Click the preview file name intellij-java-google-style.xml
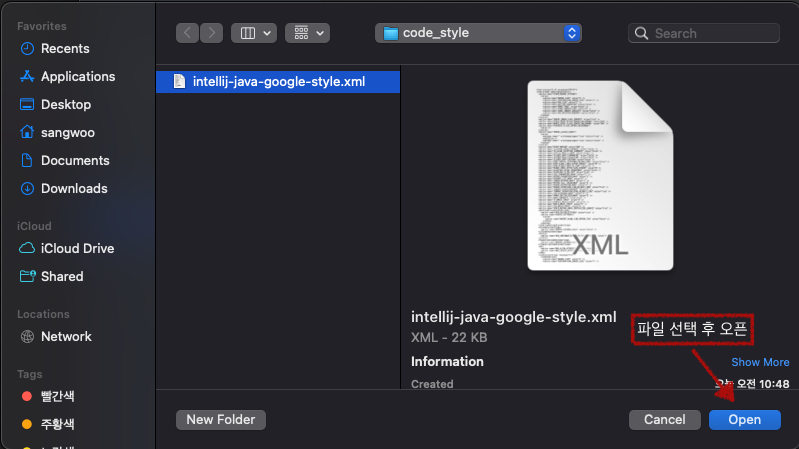 (514, 317)
